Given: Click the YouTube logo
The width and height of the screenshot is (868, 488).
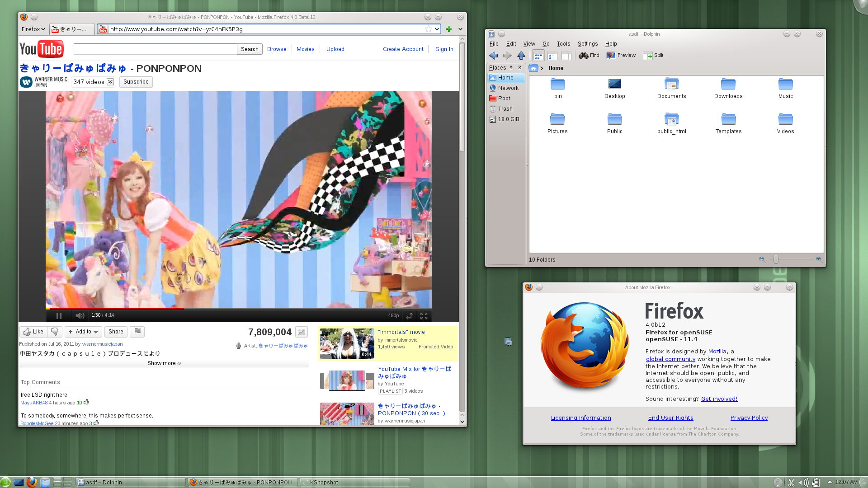Looking at the screenshot, I should (x=42, y=49).
